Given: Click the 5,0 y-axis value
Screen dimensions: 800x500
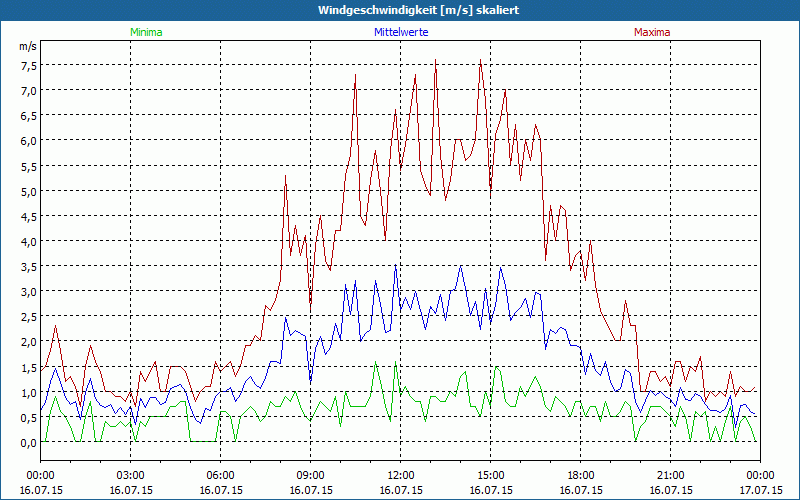Looking at the screenshot, I should point(28,191).
